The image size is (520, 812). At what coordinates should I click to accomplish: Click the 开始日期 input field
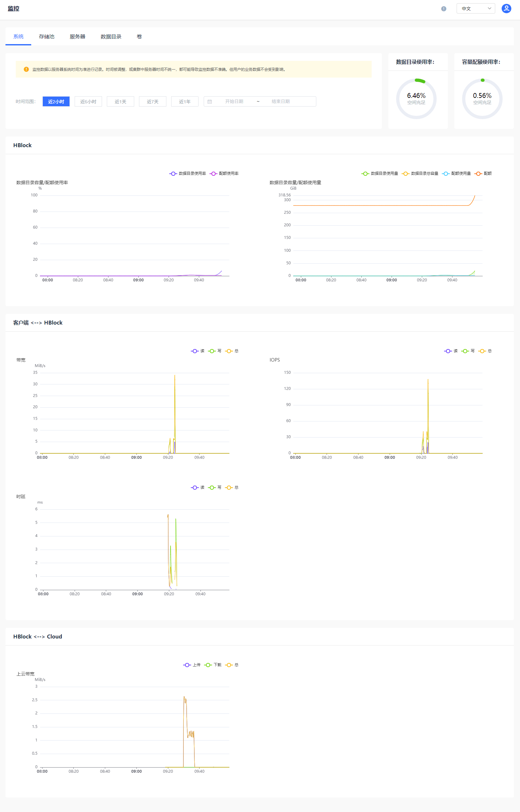click(x=234, y=102)
